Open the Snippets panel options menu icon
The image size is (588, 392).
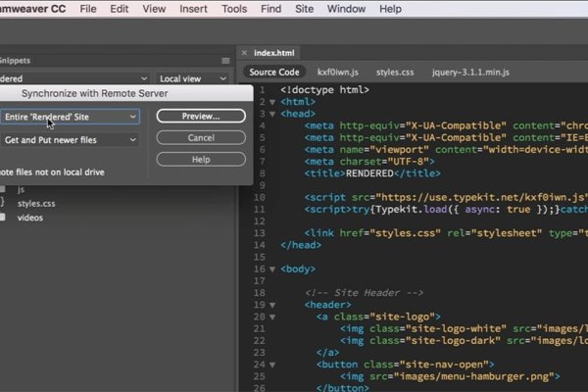pyautogui.click(x=225, y=61)
